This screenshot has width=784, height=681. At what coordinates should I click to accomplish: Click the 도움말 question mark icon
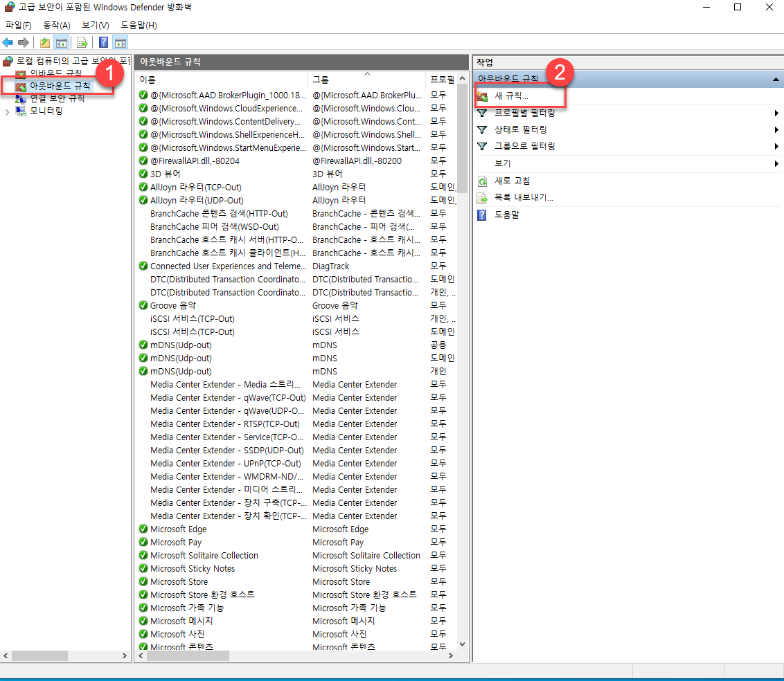click(x=482, y=215)
